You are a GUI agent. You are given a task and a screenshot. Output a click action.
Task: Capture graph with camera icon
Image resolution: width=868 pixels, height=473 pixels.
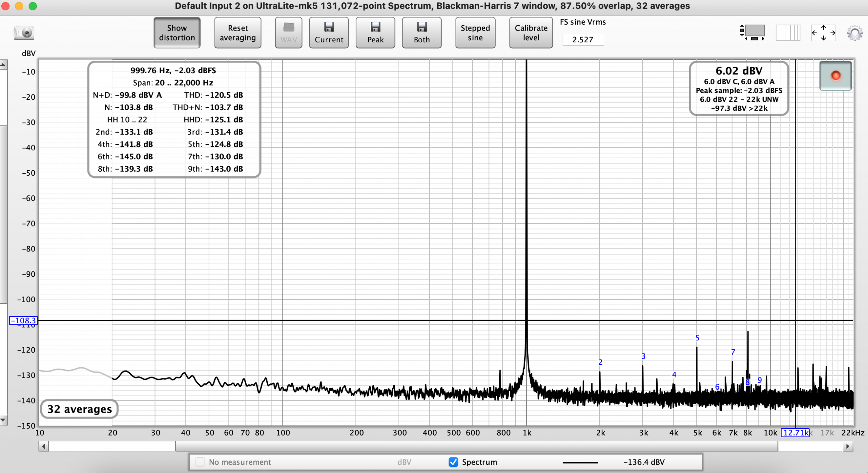24,33
